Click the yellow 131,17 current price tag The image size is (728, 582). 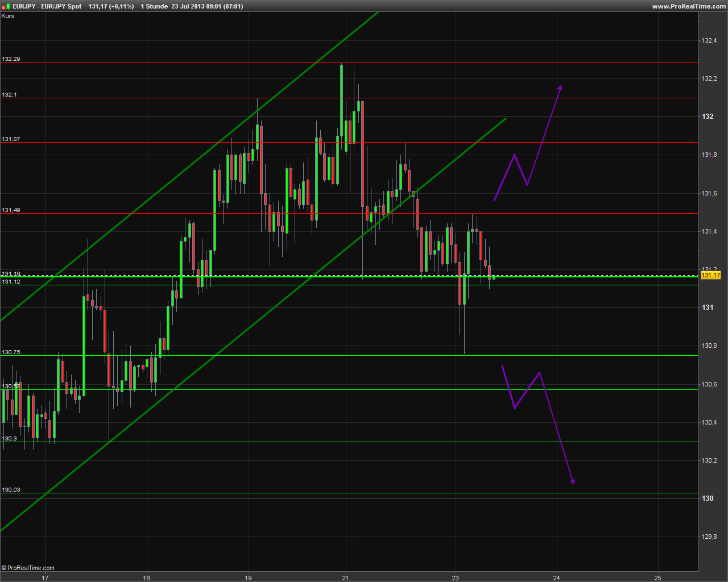pyautogui.click(x=711, y=276)
